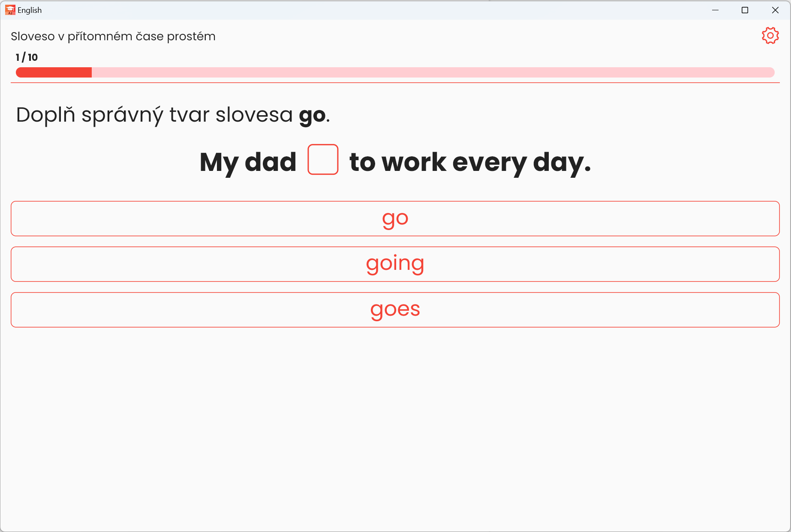The width and height of the screenshot is (791, 532).
Task: Maximize the English window
Action: click(x=745, y=10)
